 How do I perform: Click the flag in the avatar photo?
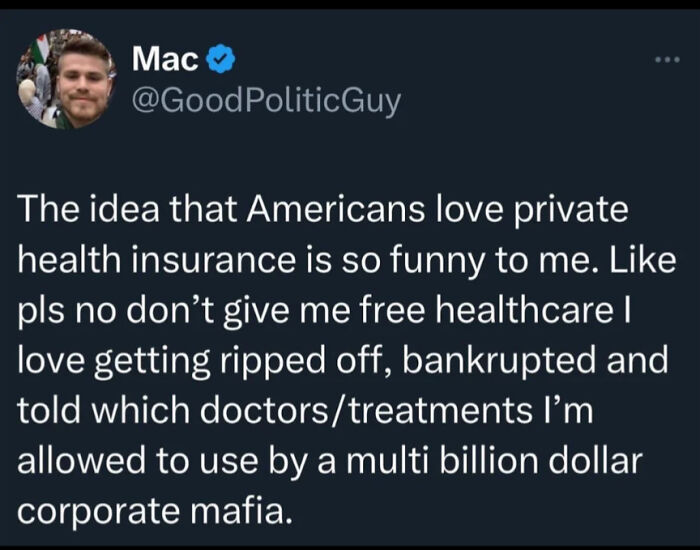pyautogui.click(x=42, y=47)
